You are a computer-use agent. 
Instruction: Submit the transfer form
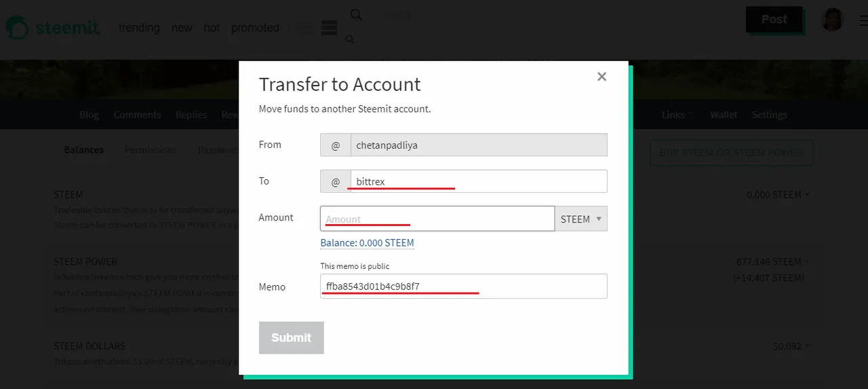(x=292, y=337)
